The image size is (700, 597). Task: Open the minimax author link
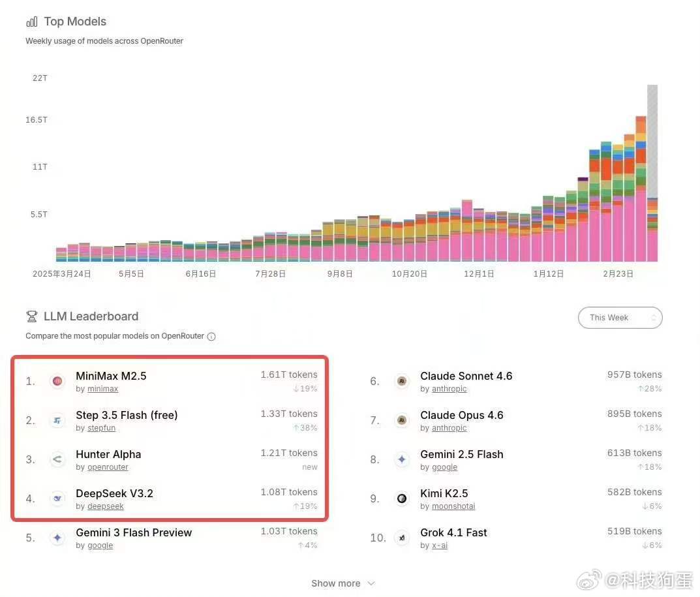pyautogui.click(x=102, y=390)
